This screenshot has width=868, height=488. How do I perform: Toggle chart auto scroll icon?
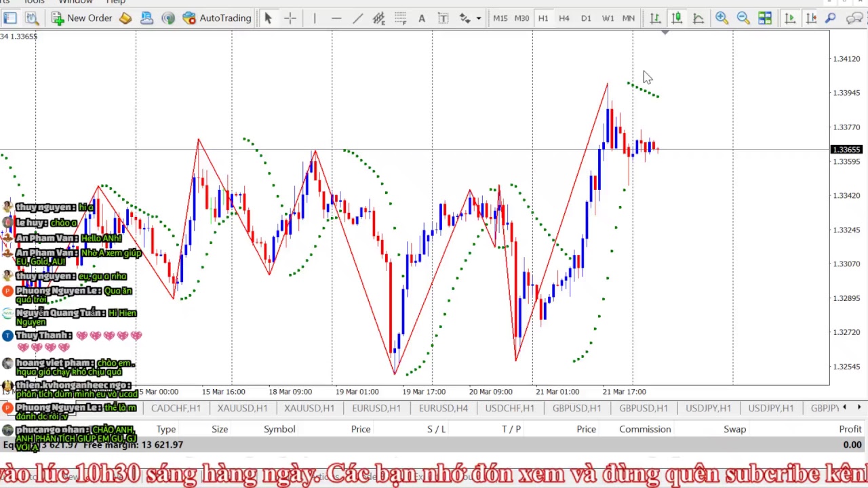point(790,18)
